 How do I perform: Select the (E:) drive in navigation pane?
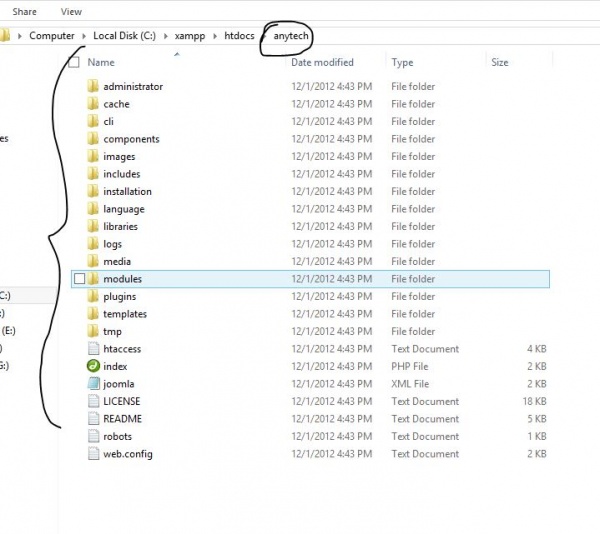pos(8,331)
